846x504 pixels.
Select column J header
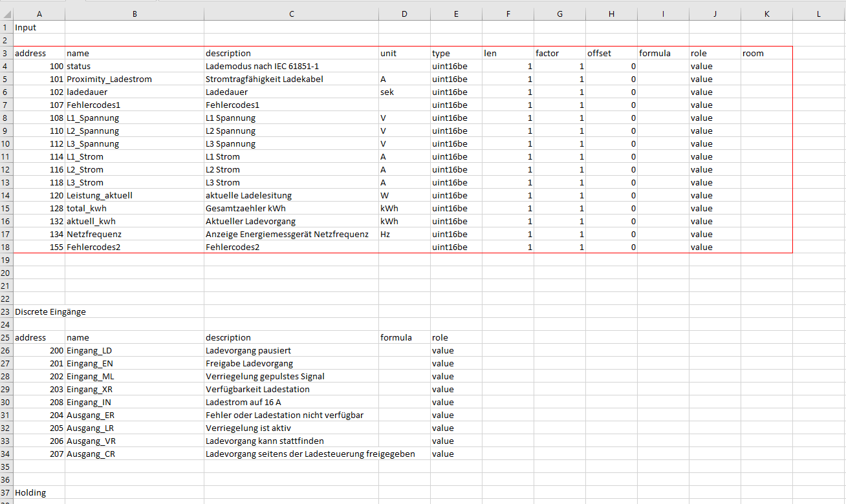pyautogui.click(x=715, y=14)
